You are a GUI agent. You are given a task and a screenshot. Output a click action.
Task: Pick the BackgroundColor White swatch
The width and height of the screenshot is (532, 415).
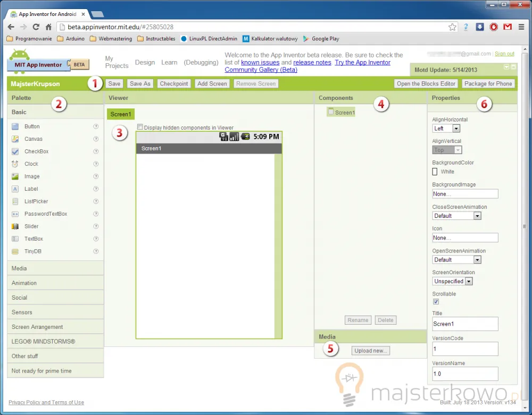coord(435,172)
